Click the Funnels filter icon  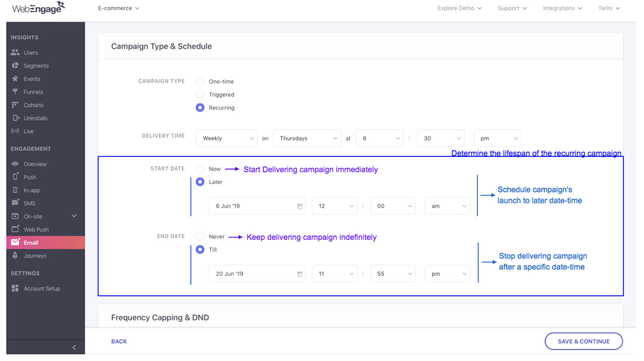(15, 92)
